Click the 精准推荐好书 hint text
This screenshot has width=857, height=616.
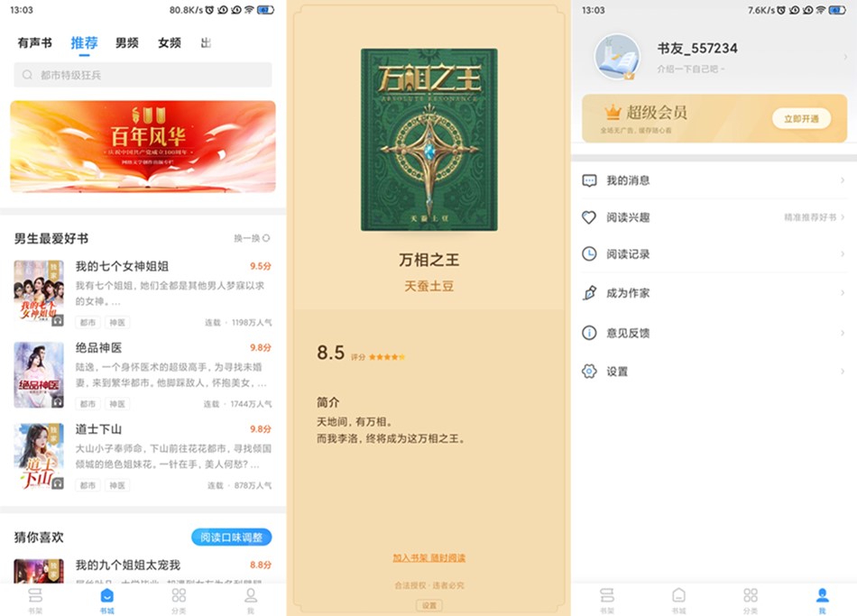click(x=810, y=217)
